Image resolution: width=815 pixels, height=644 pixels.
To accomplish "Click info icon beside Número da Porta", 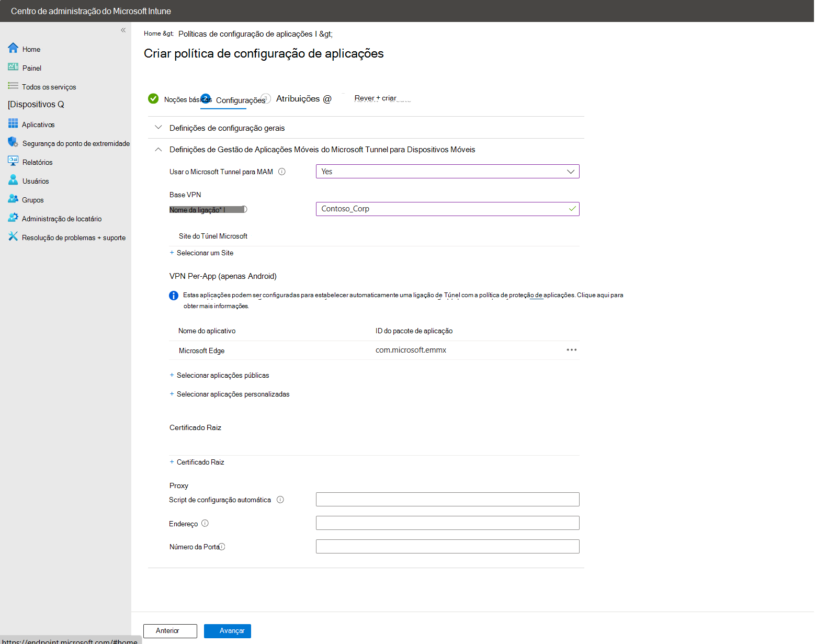I will (x=222, y=547).
